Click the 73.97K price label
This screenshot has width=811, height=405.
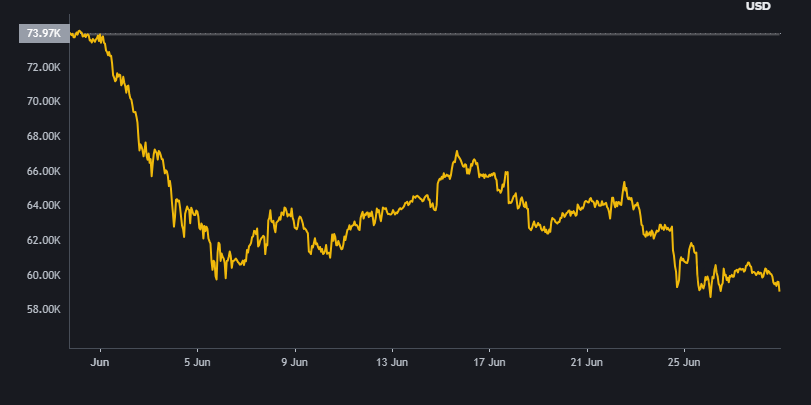[x=44, y=34]
